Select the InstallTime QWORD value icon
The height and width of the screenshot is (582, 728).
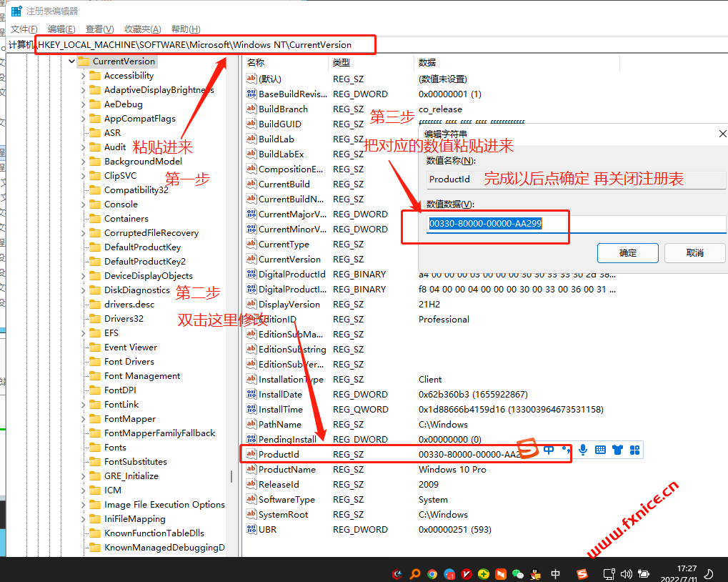pyautogui.click(x=251, y=409)
